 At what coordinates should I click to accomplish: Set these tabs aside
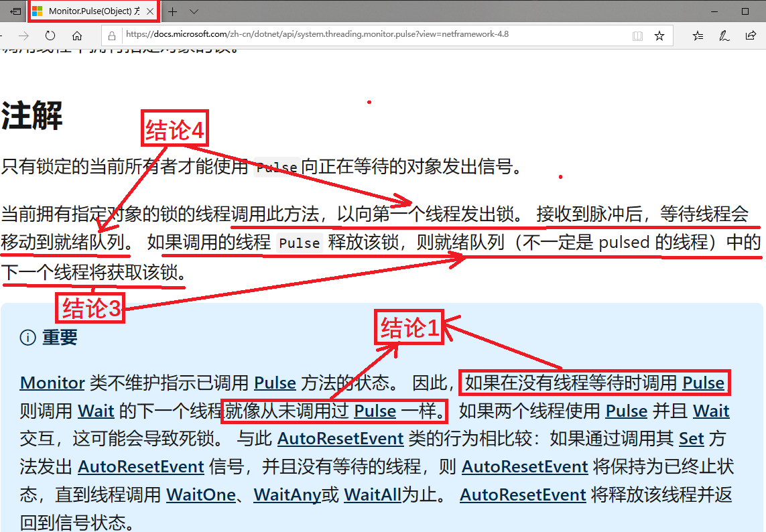15,11
